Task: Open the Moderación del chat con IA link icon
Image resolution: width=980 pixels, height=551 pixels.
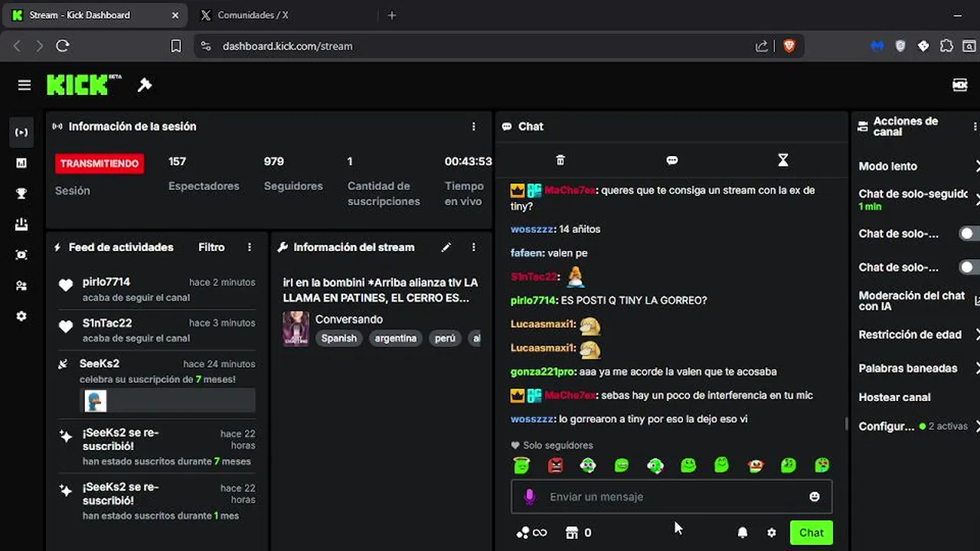Action: click(977, 301)
